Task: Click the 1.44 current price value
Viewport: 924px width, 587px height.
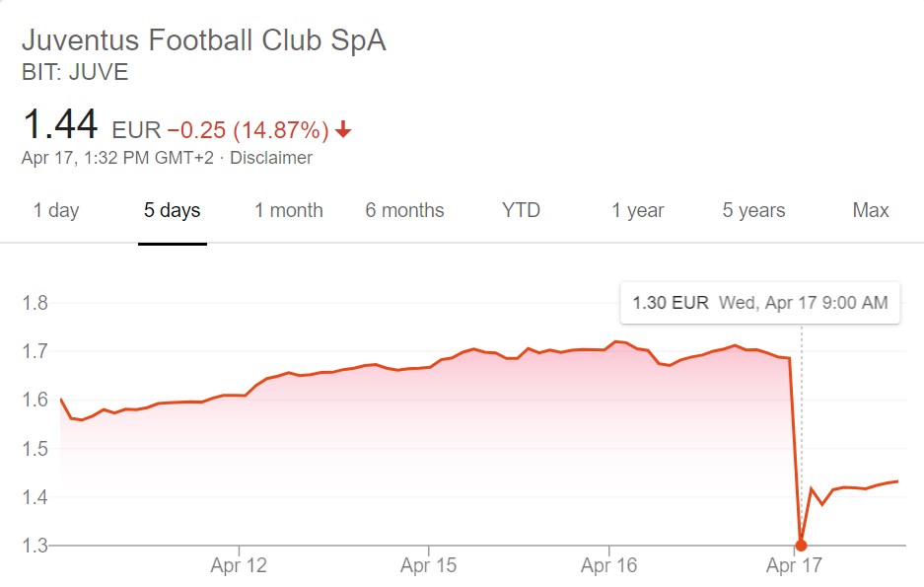Action: (x=60, y=126)
